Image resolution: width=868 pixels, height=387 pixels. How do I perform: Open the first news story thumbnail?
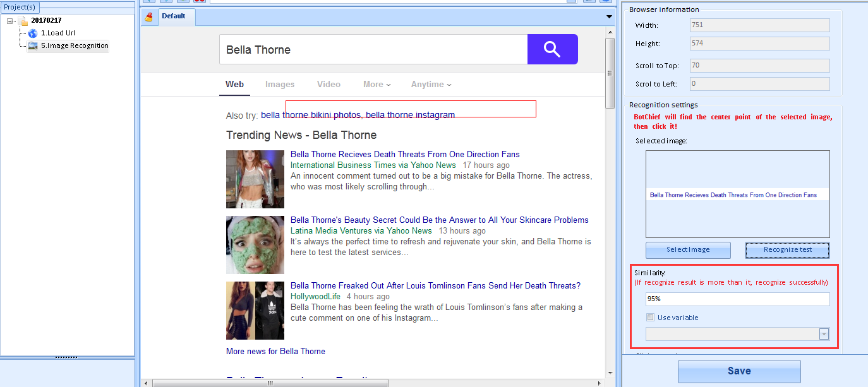click(x=255, y=179)
